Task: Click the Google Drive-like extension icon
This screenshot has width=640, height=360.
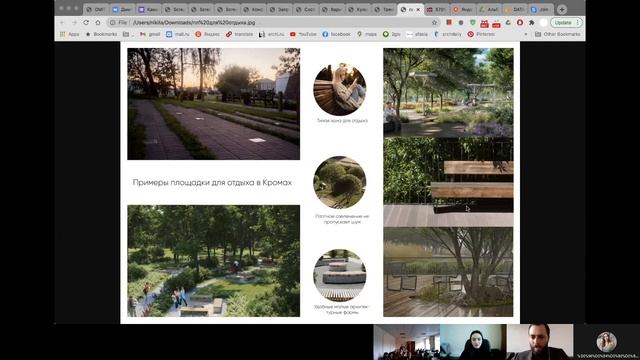Action: pos(508,23)
